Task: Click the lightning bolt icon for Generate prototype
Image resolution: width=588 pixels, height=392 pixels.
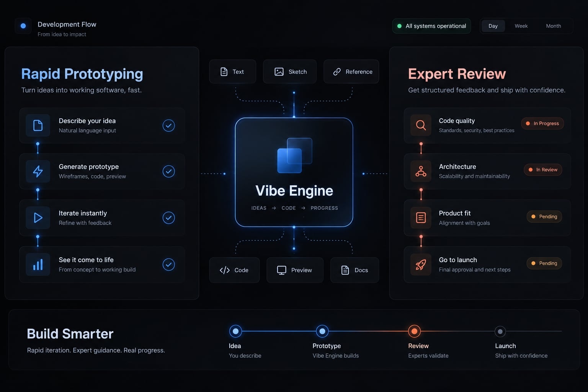Action: coord(38,171)
